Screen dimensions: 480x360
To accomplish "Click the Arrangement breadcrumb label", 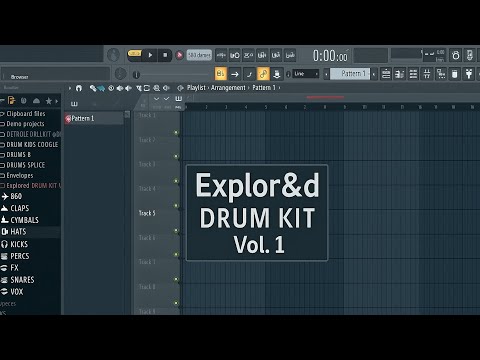I will click(228, 88).
